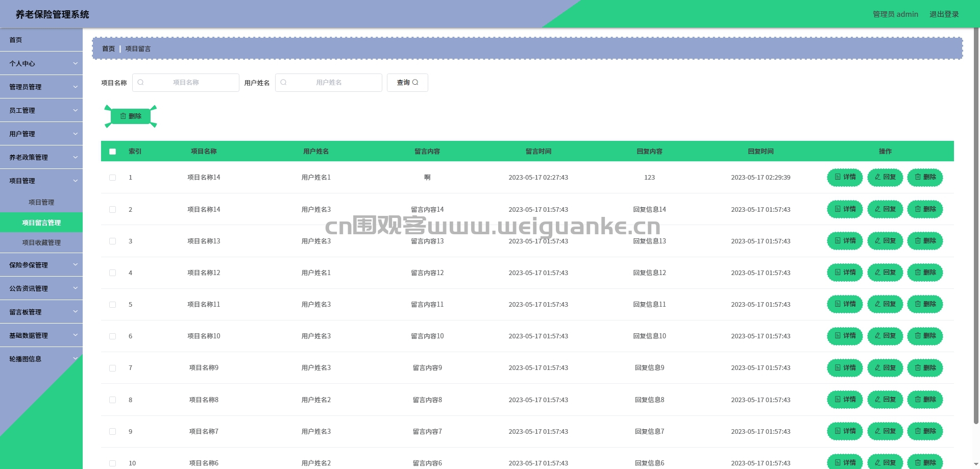
Task: Expand 公告资讯管理 menu
Action: click(41, 288)
